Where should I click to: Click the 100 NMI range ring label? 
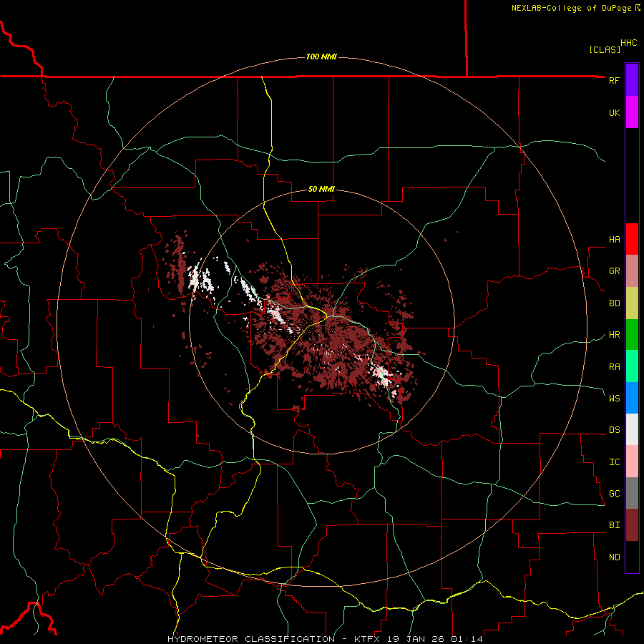pyautogui.click(x=321, y=57)
